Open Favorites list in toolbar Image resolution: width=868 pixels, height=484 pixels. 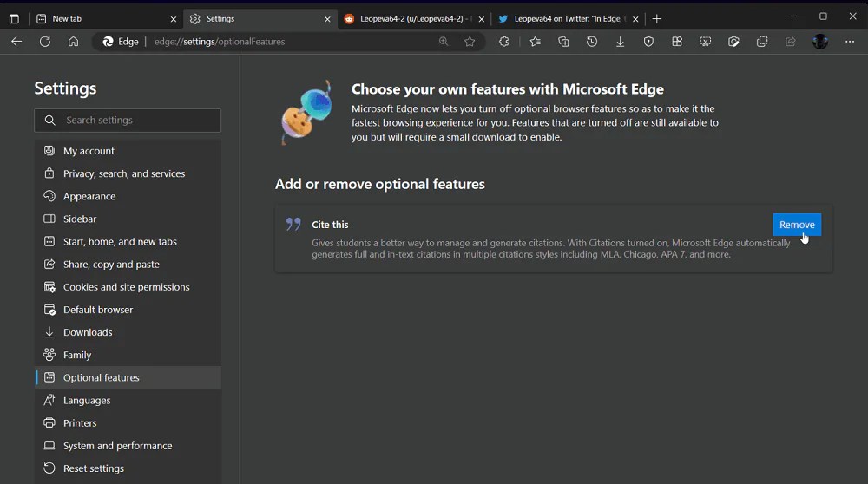click(535, 42)
